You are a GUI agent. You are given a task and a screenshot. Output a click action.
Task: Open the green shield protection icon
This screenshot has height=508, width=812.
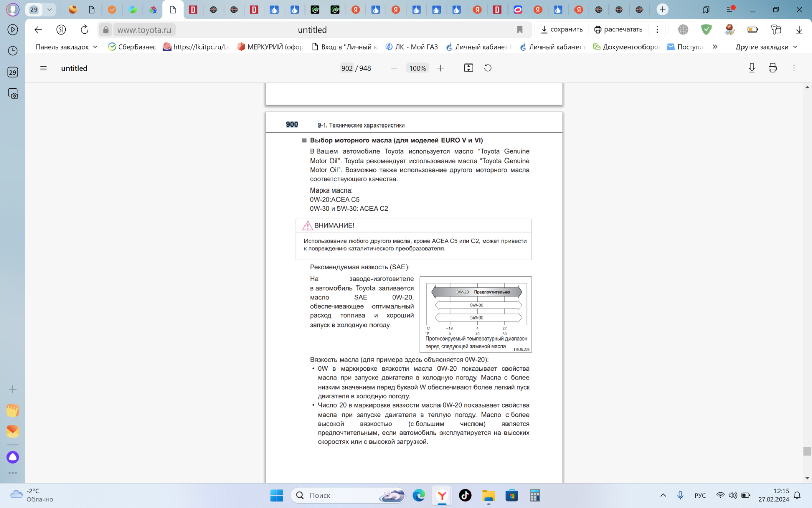pos(706,29)
